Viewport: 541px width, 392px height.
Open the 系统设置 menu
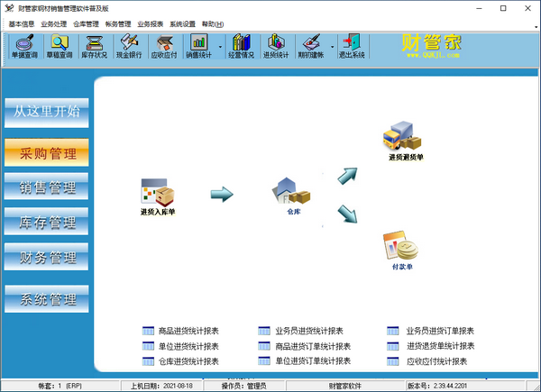click(182, 24)
